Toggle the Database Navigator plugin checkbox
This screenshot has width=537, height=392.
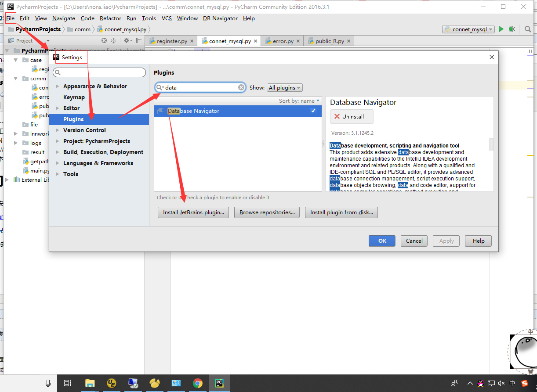313,111
